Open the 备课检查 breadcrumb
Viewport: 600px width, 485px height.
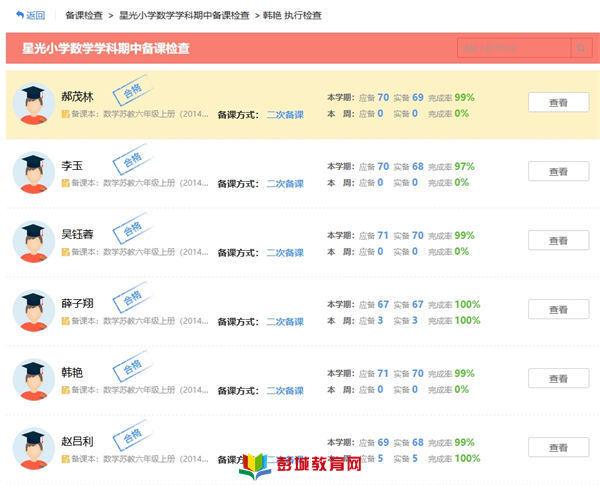tap(83, 15)
